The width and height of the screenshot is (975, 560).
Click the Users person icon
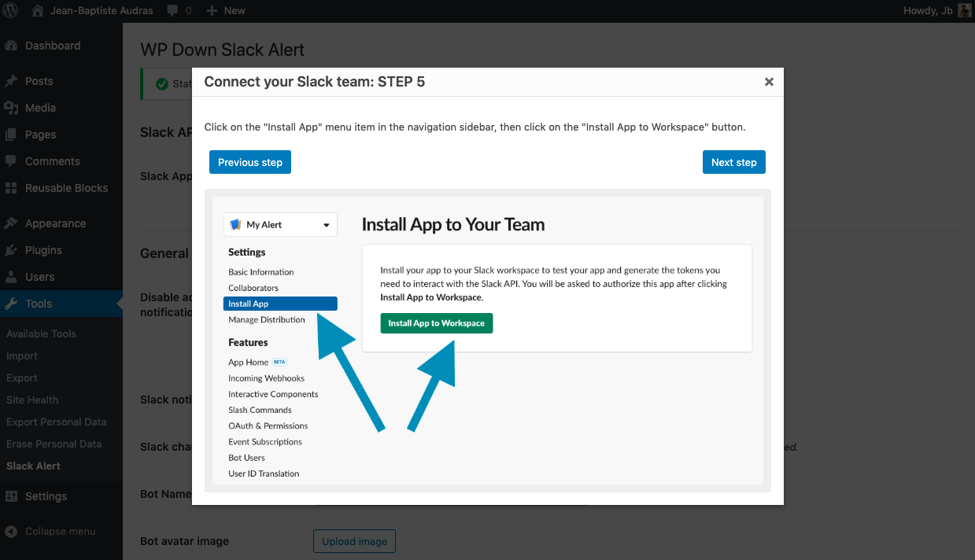[11, 277]
